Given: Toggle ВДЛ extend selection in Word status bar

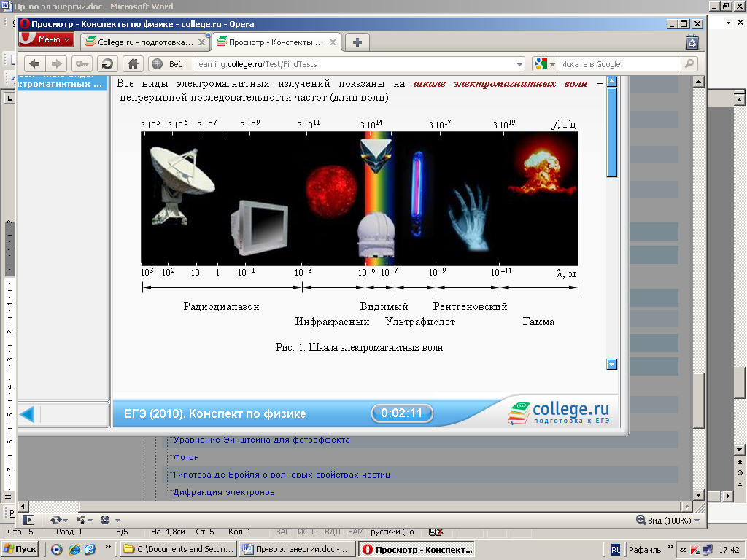Looking at the screenshot, I should click(x=333, y=532).
